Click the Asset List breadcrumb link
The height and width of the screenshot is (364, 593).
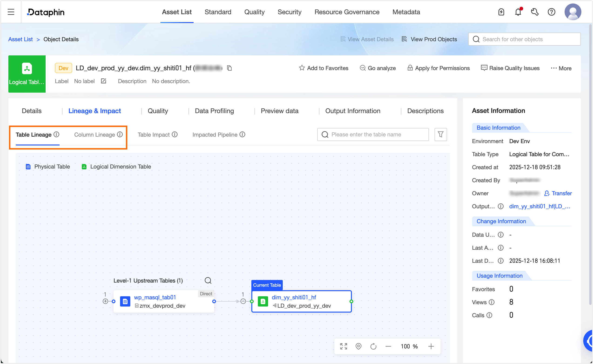click(20, 39)
